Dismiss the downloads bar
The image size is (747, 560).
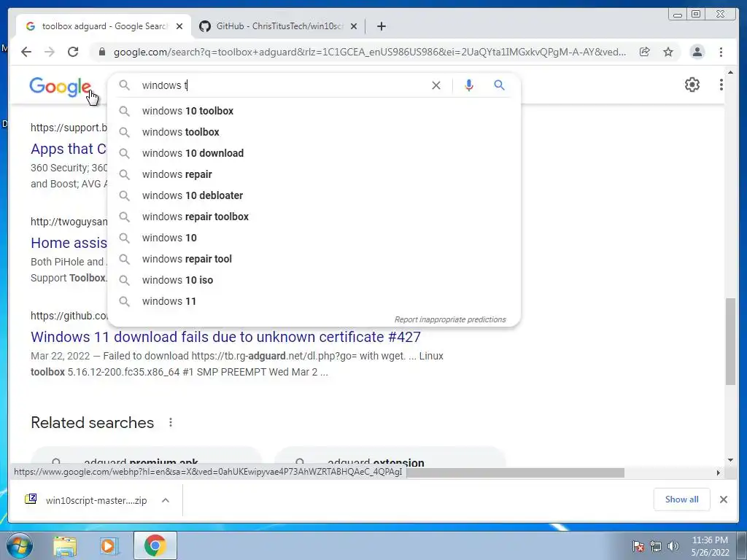click(x=723, y=499)
